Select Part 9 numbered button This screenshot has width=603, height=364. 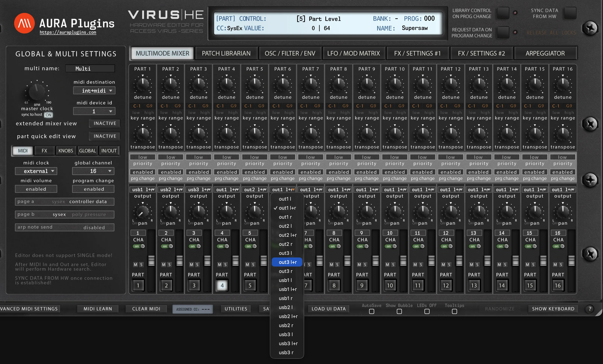(x=362, y=285)
